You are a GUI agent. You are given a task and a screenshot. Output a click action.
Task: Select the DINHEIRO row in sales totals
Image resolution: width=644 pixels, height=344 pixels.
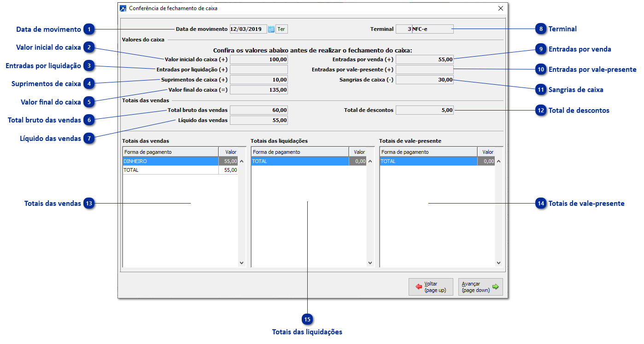click(180, 162)
